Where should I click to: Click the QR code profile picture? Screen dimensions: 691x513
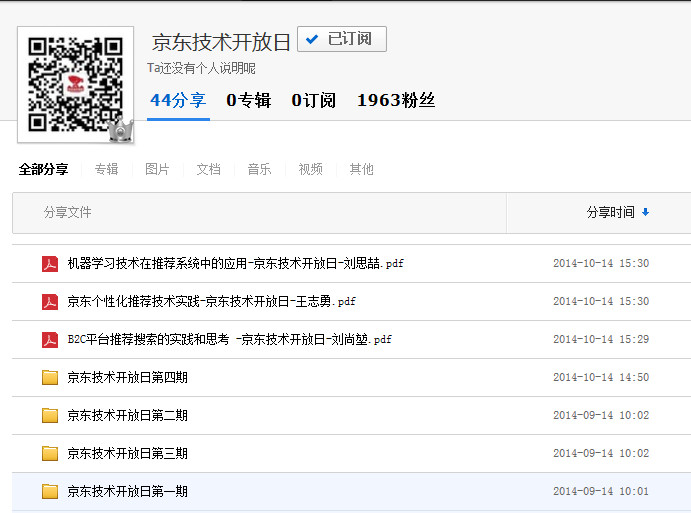[75, 85]
